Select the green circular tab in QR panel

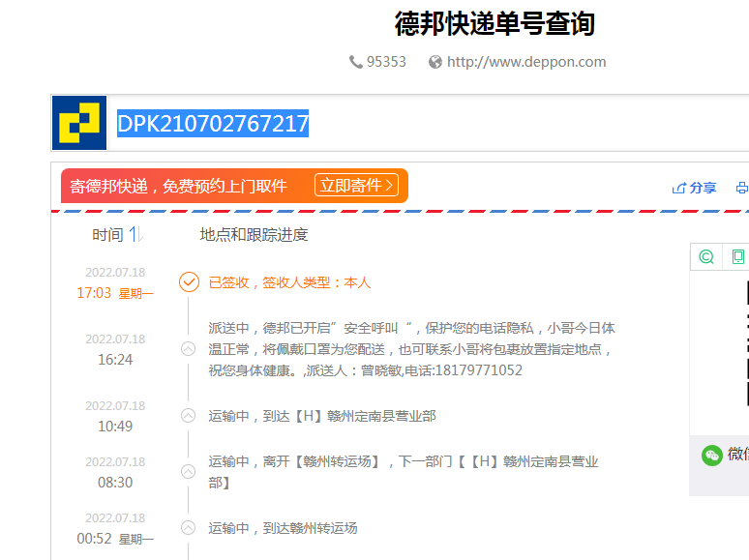click(706, 257)
